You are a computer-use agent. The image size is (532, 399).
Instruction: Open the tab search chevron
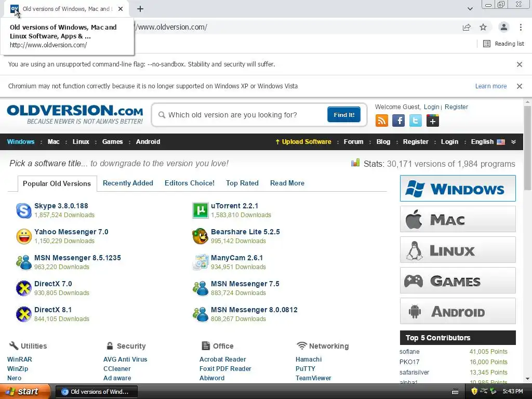(x=470, y=9)
